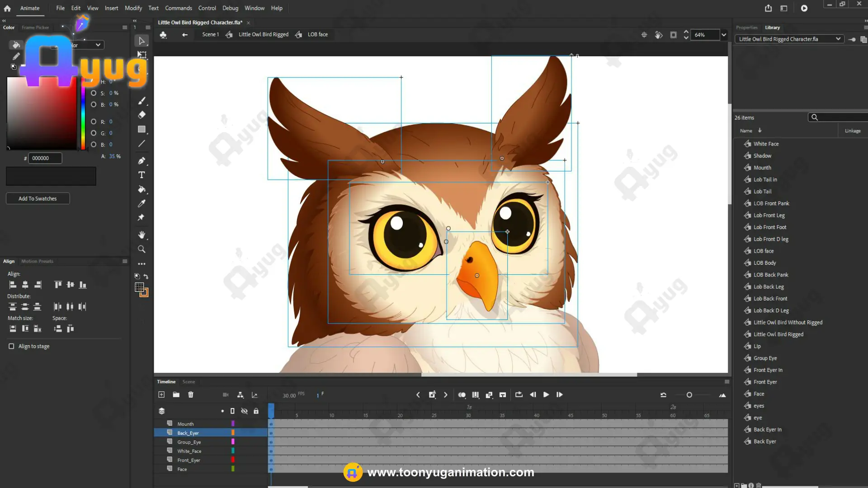Play the timeline animation
Screen dimensions: 868x488
click(x=546, y=394)
